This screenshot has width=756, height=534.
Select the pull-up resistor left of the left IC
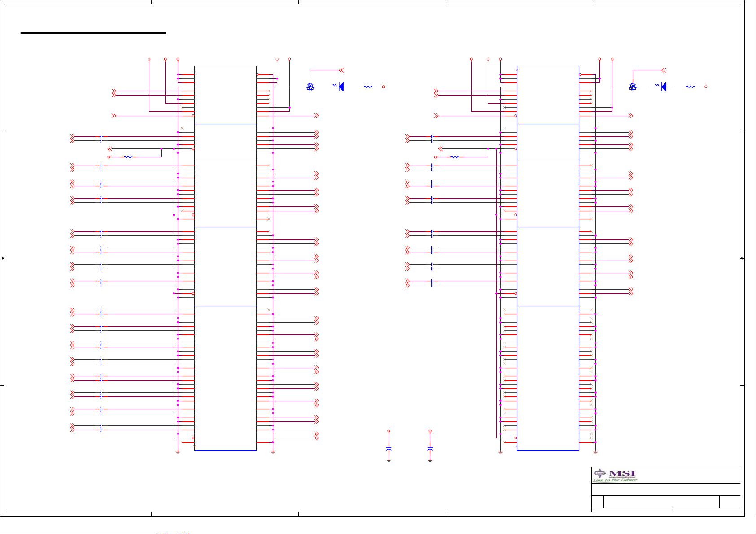128,157
